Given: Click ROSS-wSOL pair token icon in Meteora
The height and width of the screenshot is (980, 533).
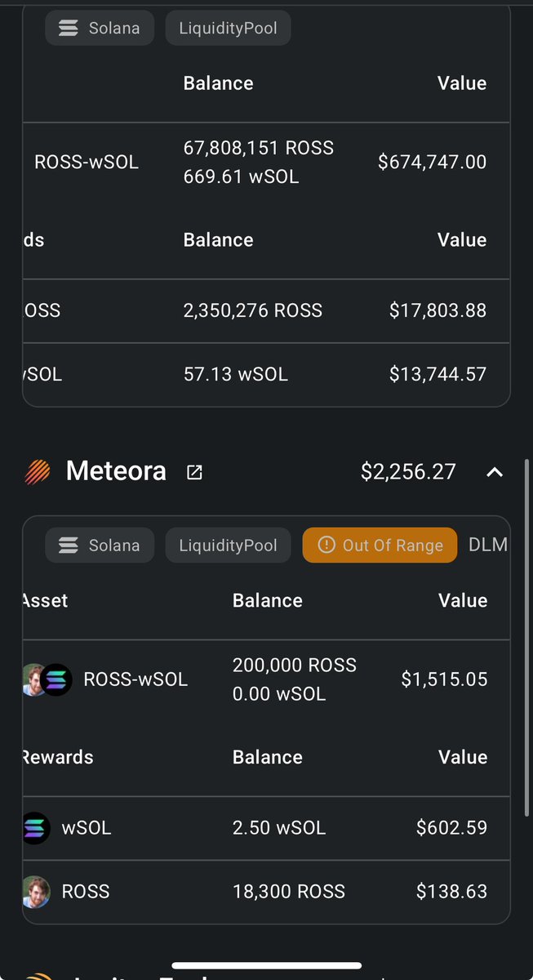Looking at the screenshot, I should [x=47, y=679].
